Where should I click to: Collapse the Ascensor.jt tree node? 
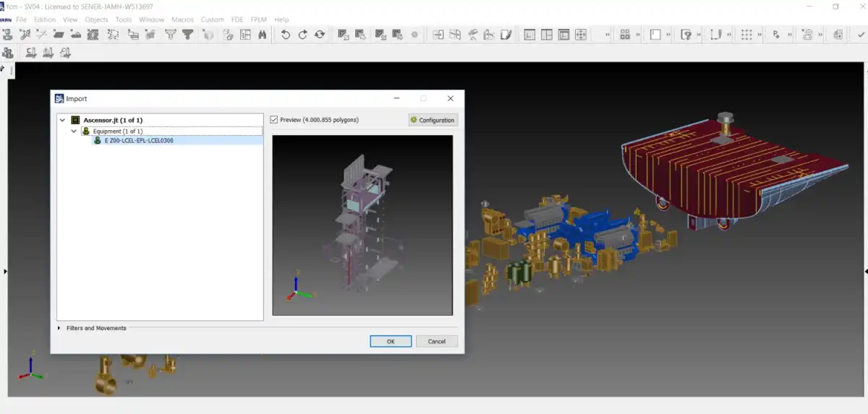coord(63,120)
